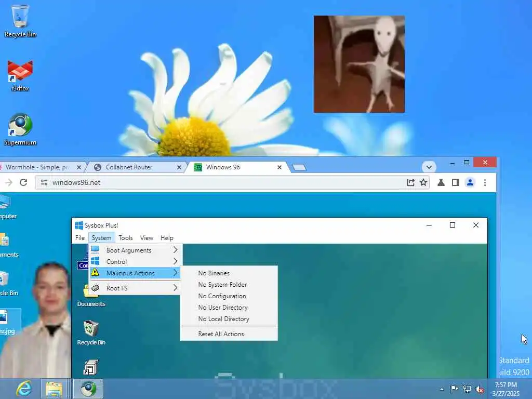Open the Help menu in Sysbox Plus

[x=167, y=238]
